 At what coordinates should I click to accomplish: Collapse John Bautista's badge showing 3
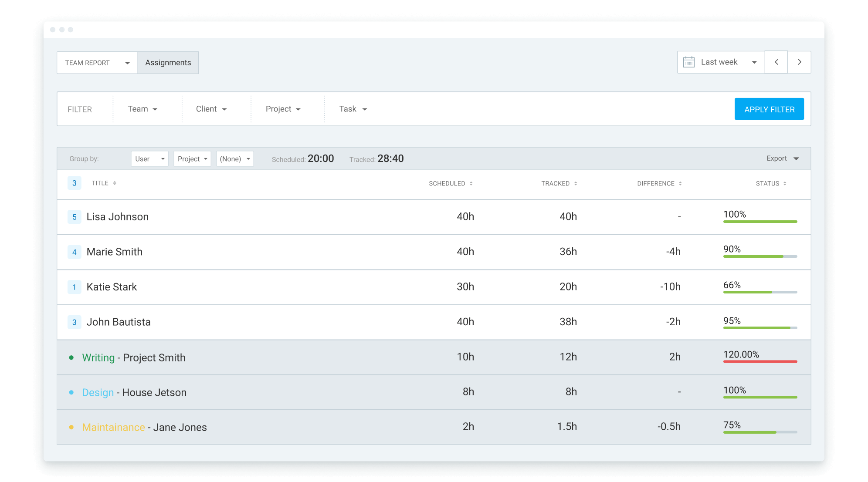(75, 322)
